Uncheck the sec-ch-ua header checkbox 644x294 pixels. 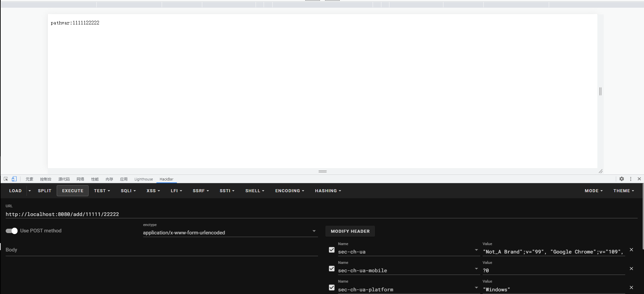pyautogui.click(x=332, y=250)
